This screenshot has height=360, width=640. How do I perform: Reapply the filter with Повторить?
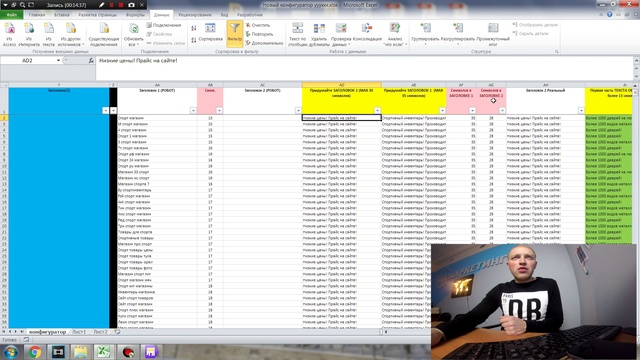pos(259,34)
